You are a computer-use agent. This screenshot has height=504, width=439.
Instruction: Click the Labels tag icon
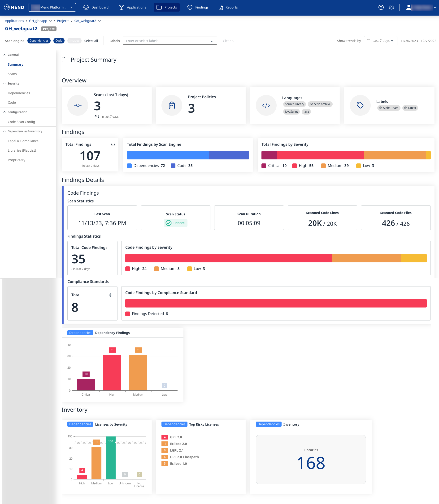tap(360, 105)
